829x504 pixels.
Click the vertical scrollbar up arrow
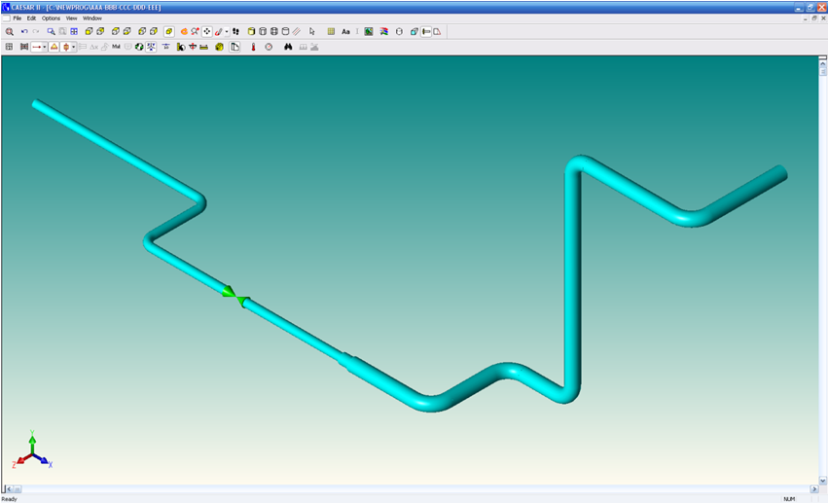(822, 64)
